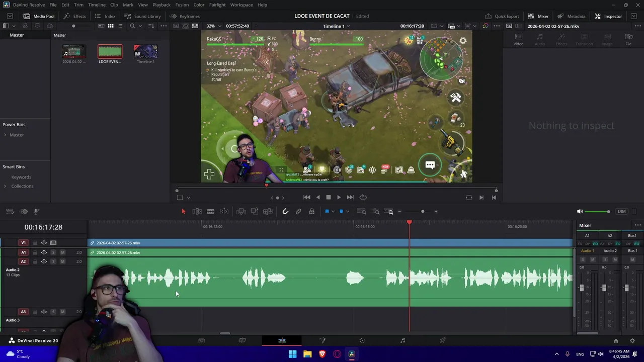Open the bin list layout dropdown arrow
Viewport: 644px width, 362px height.
pyautogui.click(x=14, y=26)
